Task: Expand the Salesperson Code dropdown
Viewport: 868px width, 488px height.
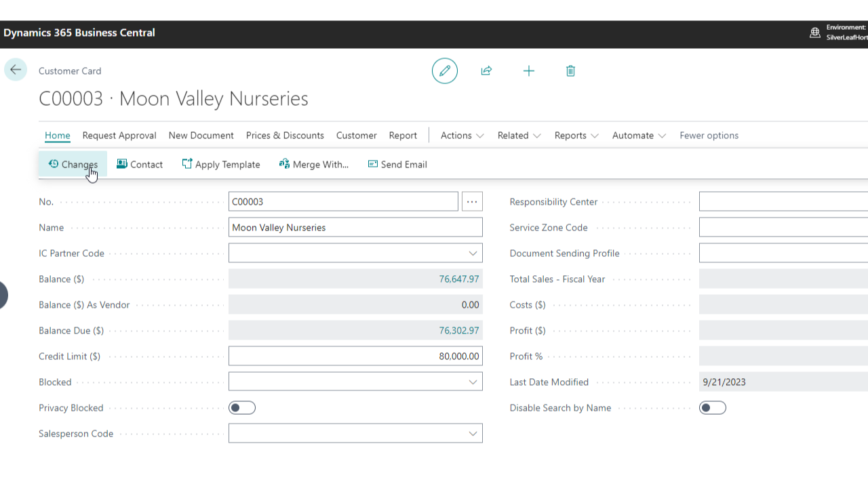Action: (x=473, y=433)
